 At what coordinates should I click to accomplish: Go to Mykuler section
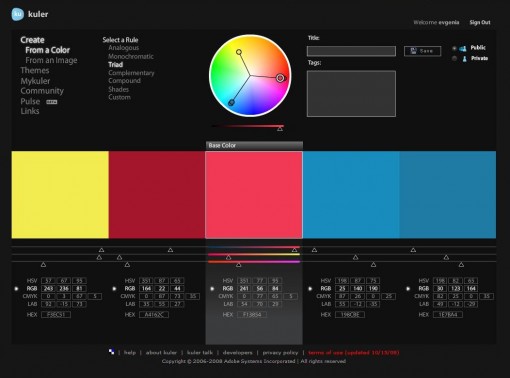35,81
